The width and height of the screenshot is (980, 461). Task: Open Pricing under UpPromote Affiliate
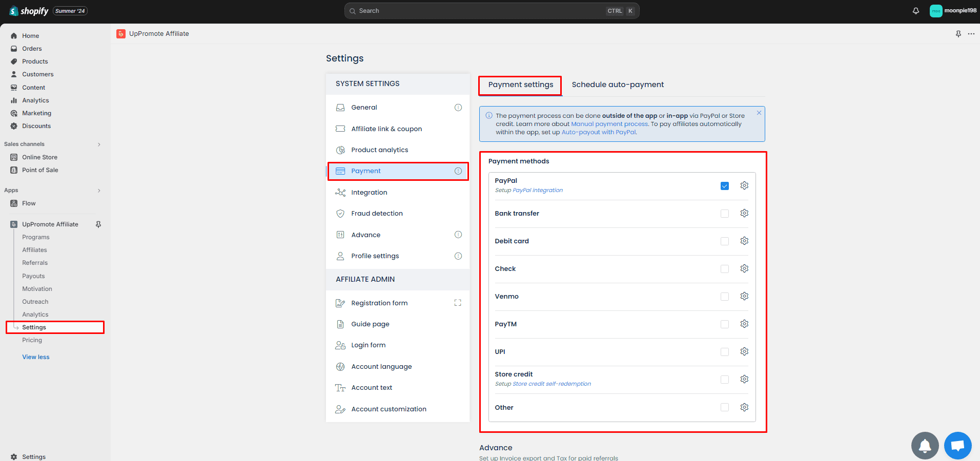pyautogui.click(x=32, y=340)
